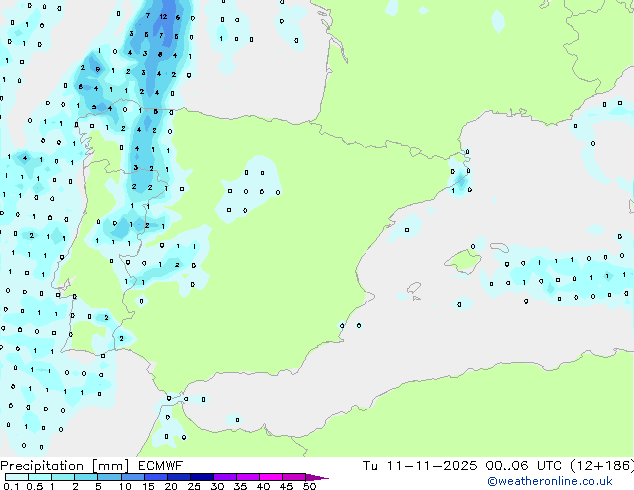
Task: Click the '50' legend scale label
Action: 309,486
